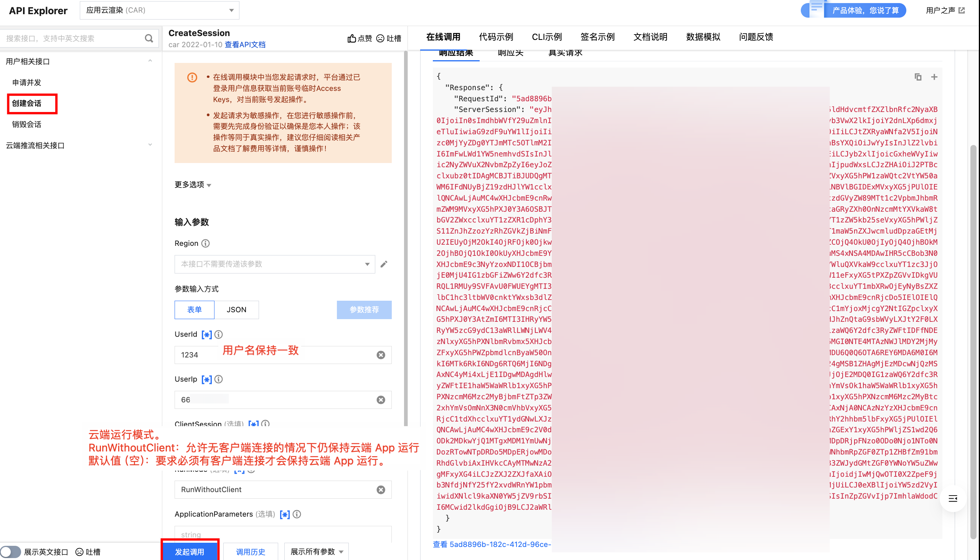Viewport: 980px width, 560px height.
Task: Open the 展示所有参数 dropdown
Action: click(x=316, y=552)
